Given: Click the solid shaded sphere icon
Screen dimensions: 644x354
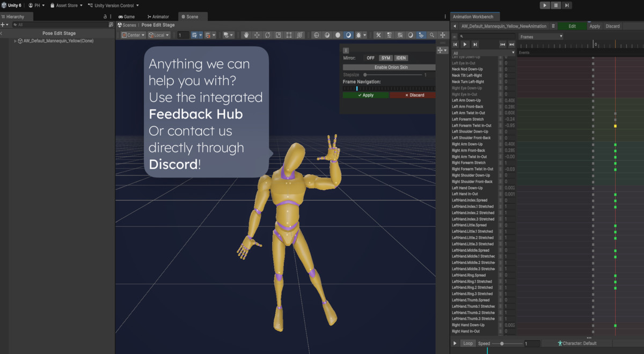Looking at the screenshot, I should pyautogui.click(x=338, y=35).
